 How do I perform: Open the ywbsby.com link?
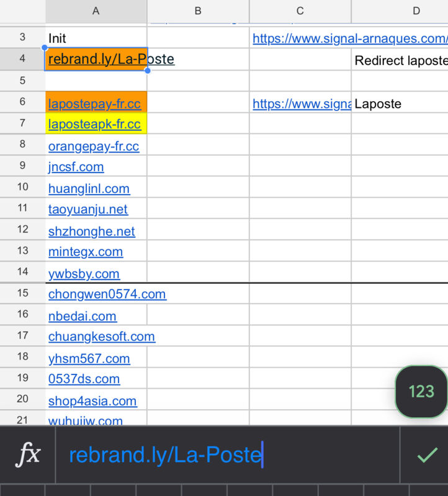coord(84,274)
